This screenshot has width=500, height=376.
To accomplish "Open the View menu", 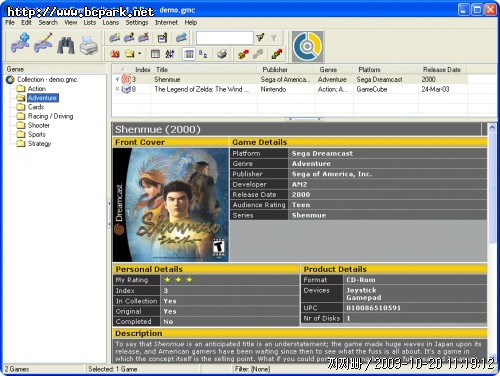I will [71, 22].
